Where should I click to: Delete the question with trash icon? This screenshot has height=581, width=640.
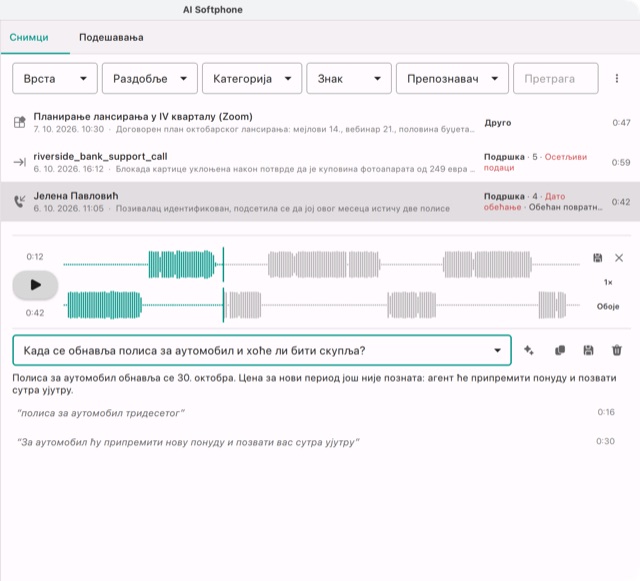(617, 350)
